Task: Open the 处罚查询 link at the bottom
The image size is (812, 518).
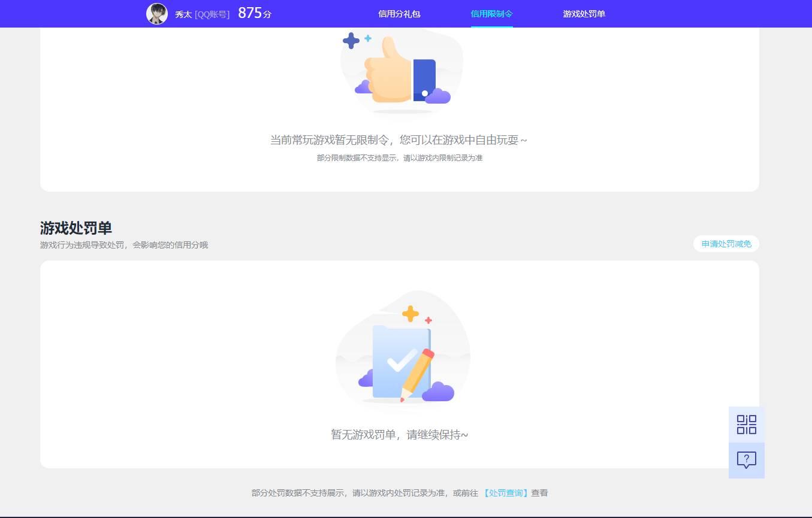Action: (x=505, y=493)
